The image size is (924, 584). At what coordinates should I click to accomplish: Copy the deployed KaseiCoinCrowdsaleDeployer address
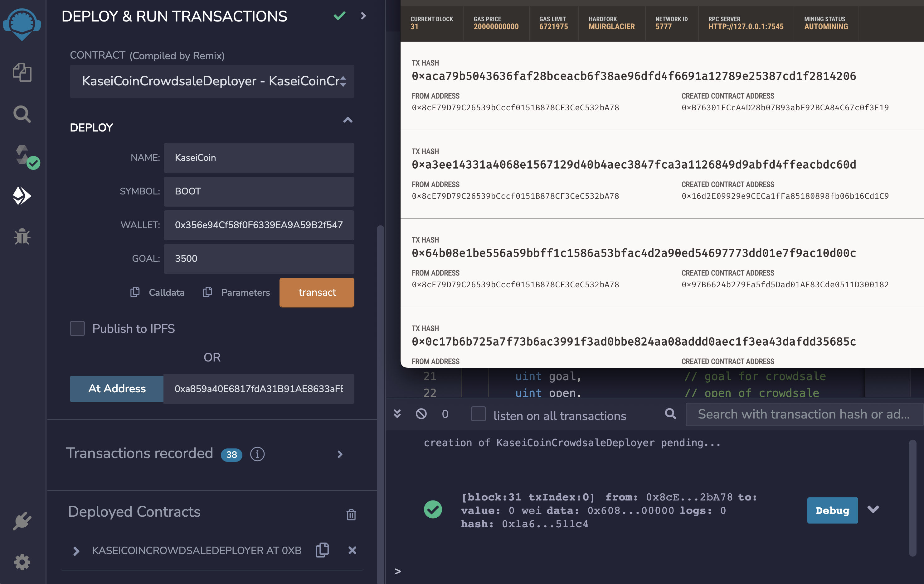(322, 550)
